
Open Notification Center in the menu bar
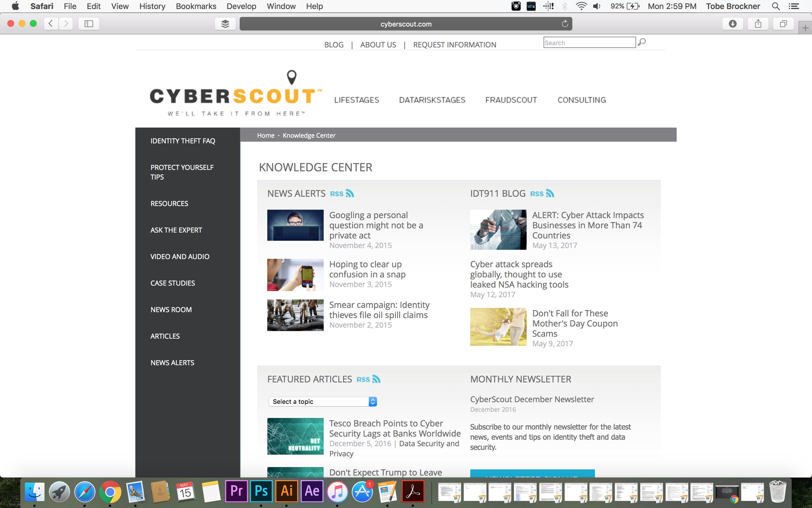tap(794, 6)
